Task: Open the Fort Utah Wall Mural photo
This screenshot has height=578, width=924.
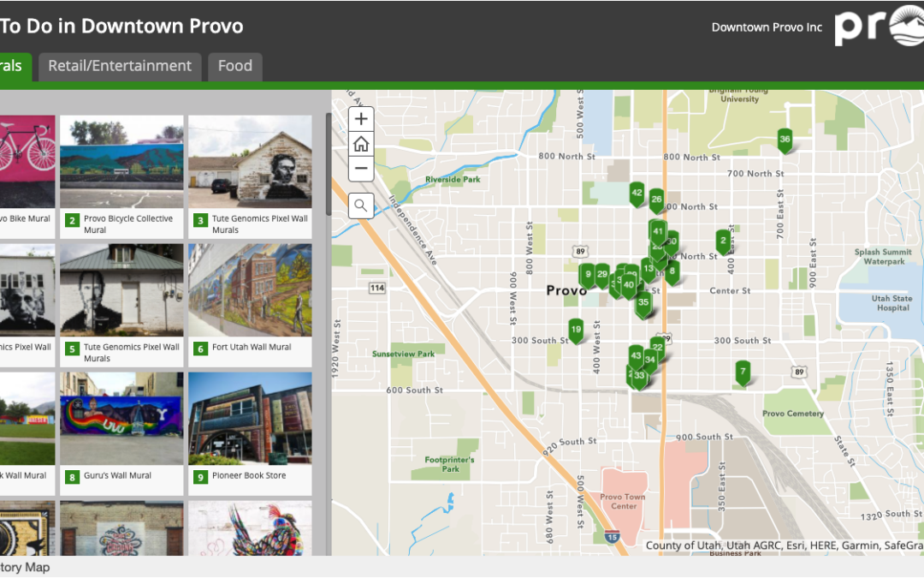Action: [x=250, y=290]
